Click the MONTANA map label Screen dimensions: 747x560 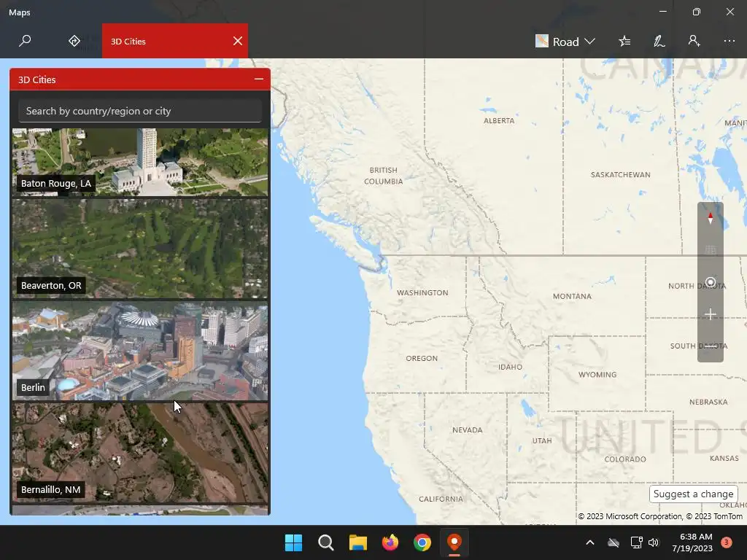click(x=572, y=296)
